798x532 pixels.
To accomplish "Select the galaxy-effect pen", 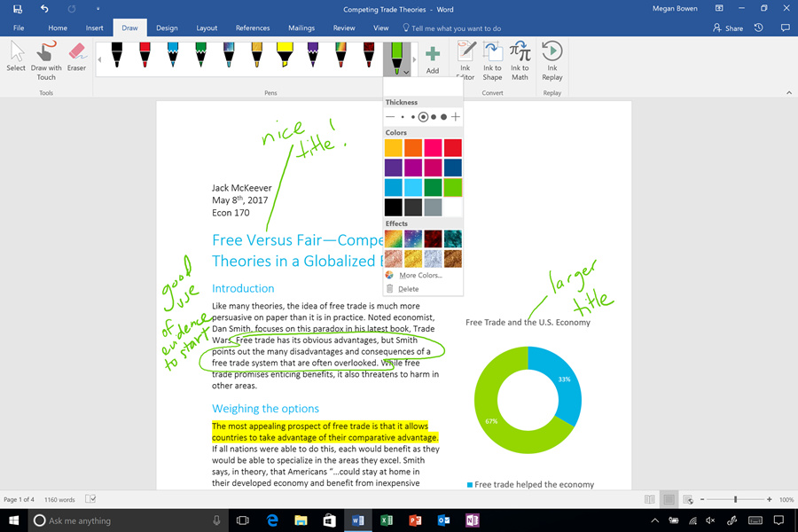I will 229,55.
